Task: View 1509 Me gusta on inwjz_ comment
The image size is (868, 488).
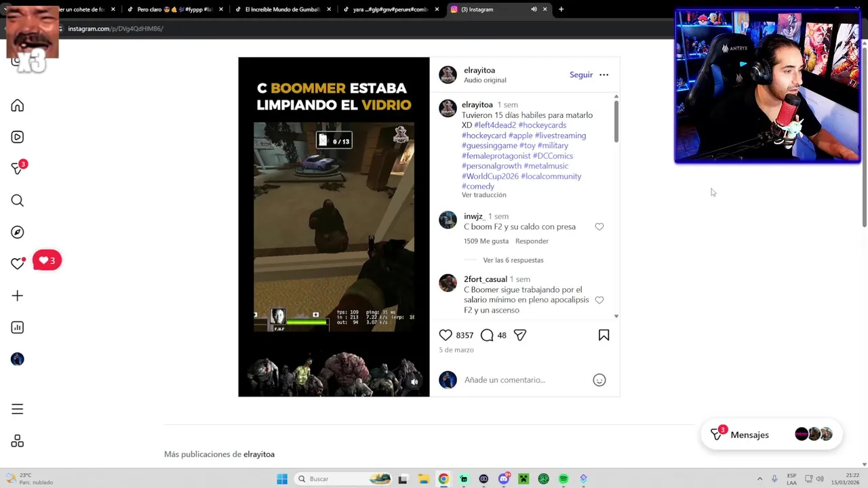Action: click(486, 241)
